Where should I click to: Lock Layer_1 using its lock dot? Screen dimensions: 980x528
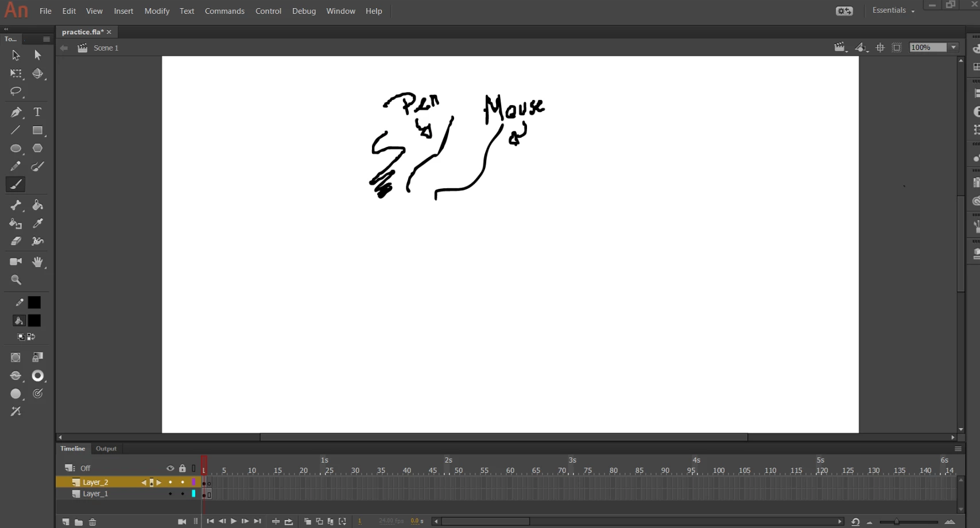tap(183, 494)
